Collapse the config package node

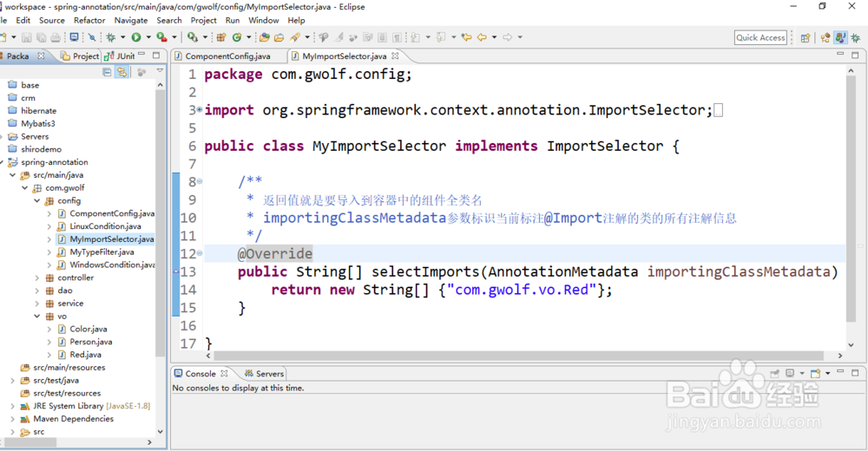tap(37, 201)
